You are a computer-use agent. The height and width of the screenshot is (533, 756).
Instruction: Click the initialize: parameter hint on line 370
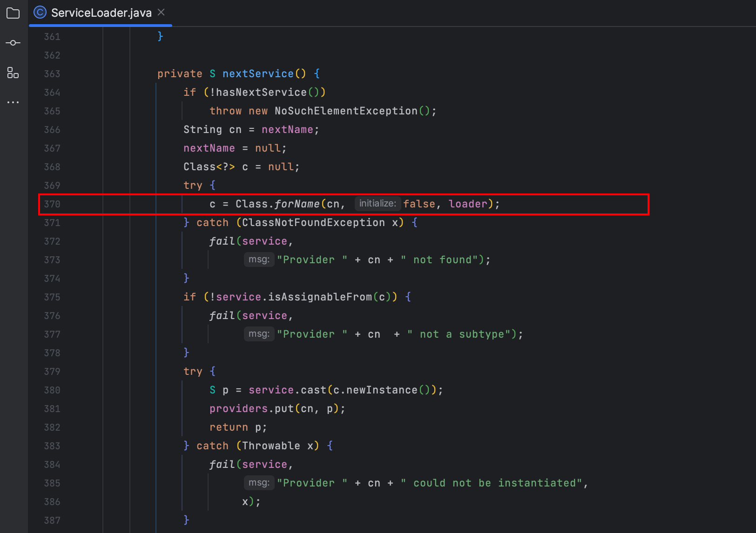378,203
